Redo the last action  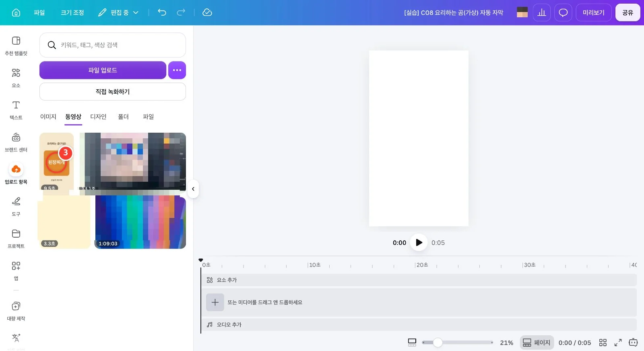point(181,12)
